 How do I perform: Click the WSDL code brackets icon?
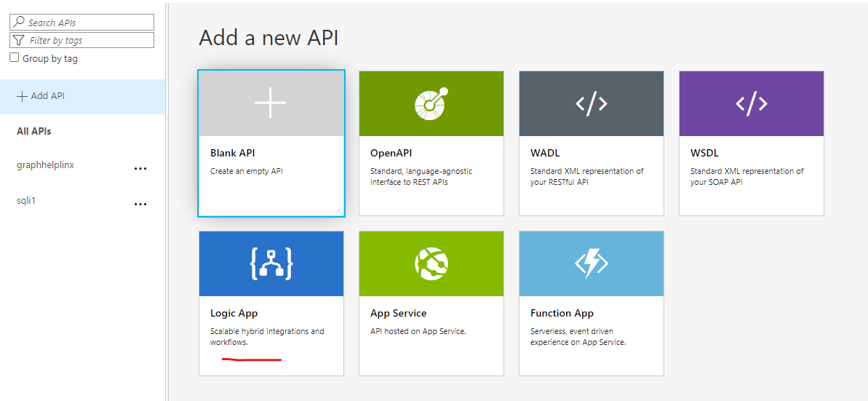pos(751,104)
